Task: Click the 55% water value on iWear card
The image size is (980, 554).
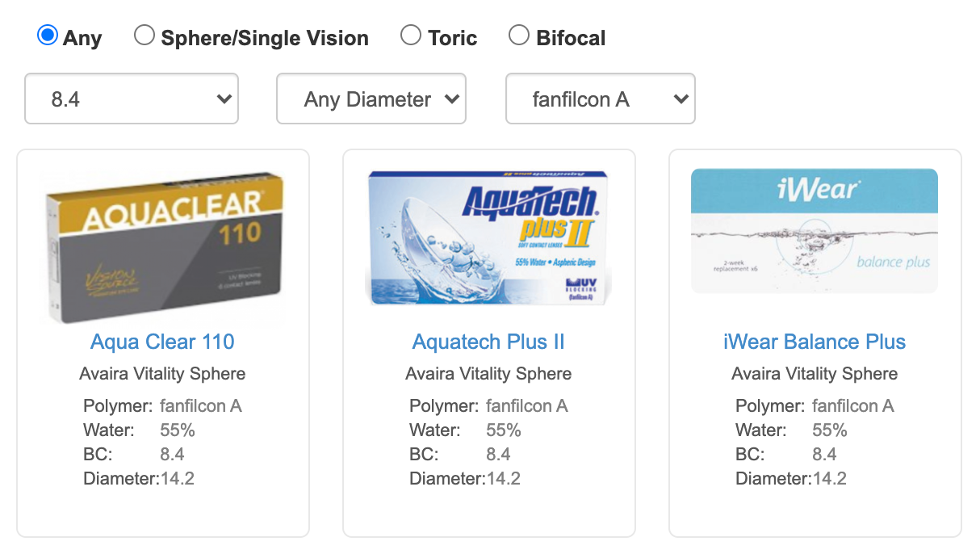Action: click(824, 430)
